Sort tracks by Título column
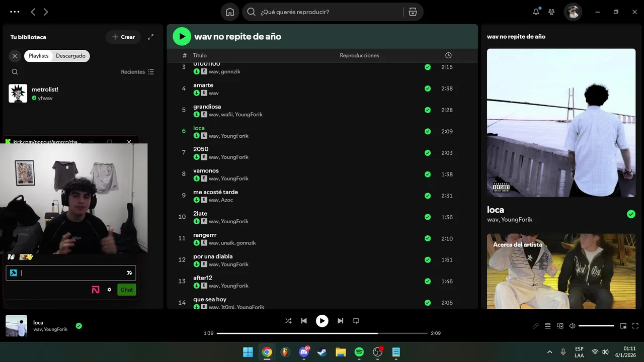The image size is (644, 362). pyautogui.click(x=200, y=55)
